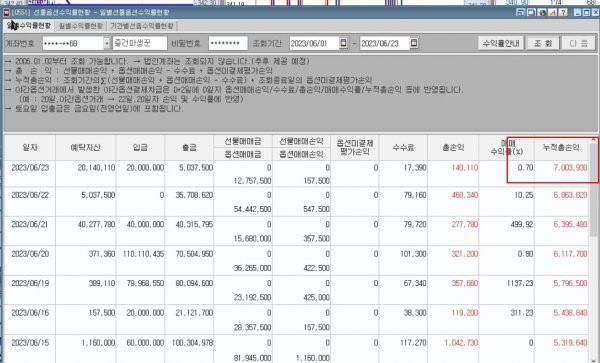
Task: Click the table's vertical scrollbar
Action: 593,249
